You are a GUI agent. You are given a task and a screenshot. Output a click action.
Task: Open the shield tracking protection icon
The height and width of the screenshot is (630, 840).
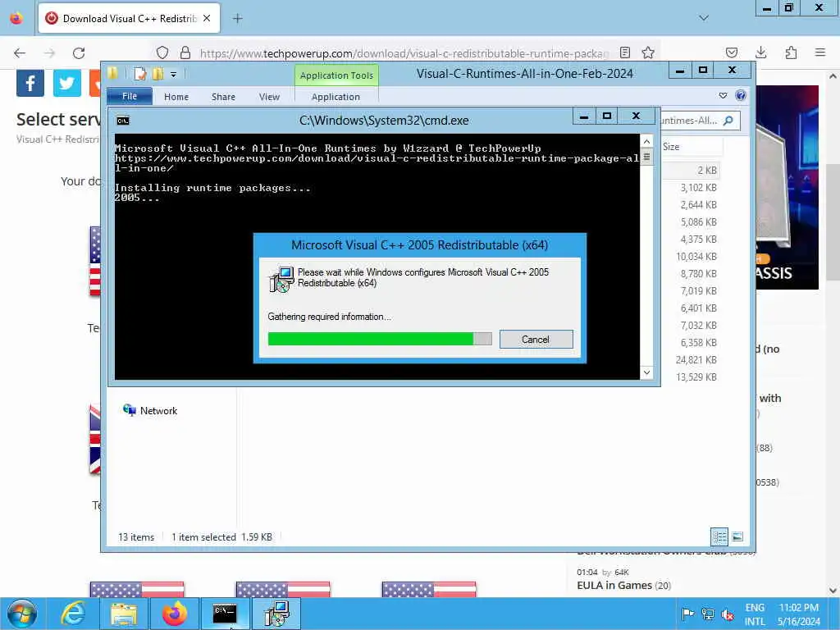click(x=162, y=52)
